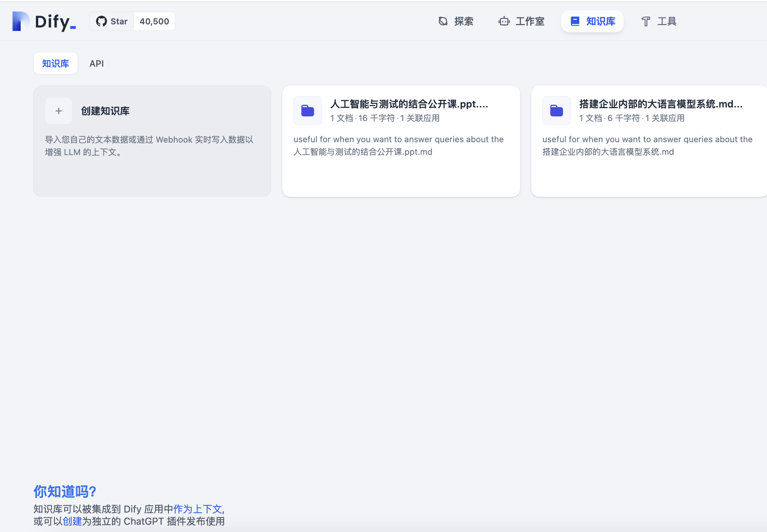Click the GitHub octocat icon
This screenshot has width=767, height=532.
coord(101,21)
